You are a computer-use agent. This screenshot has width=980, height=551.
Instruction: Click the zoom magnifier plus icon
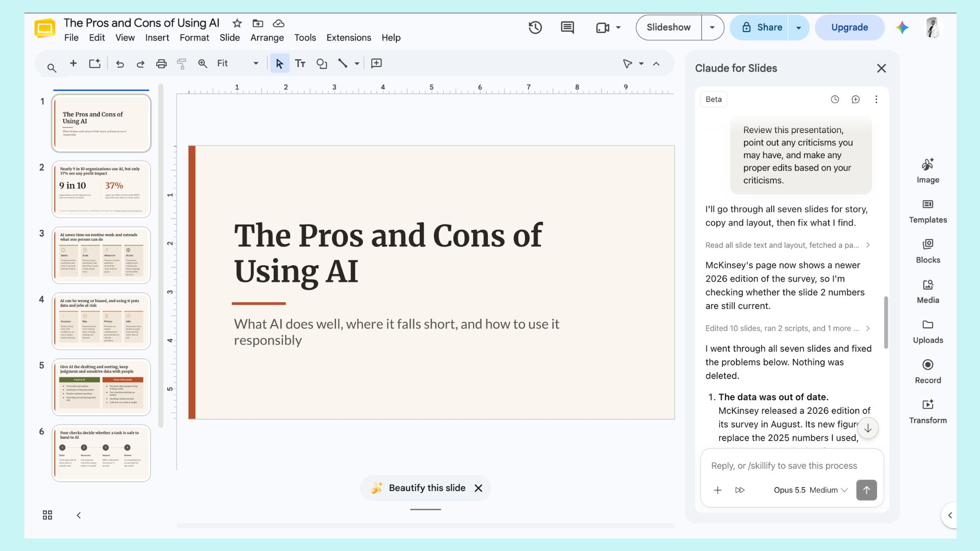(203, 64)
